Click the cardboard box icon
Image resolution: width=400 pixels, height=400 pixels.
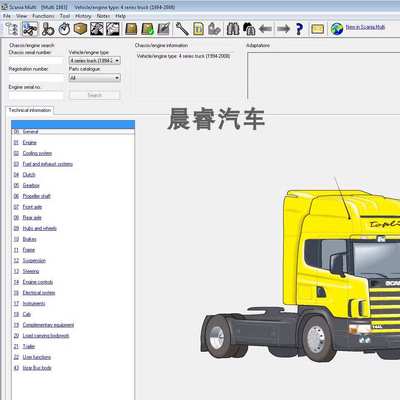80,29
